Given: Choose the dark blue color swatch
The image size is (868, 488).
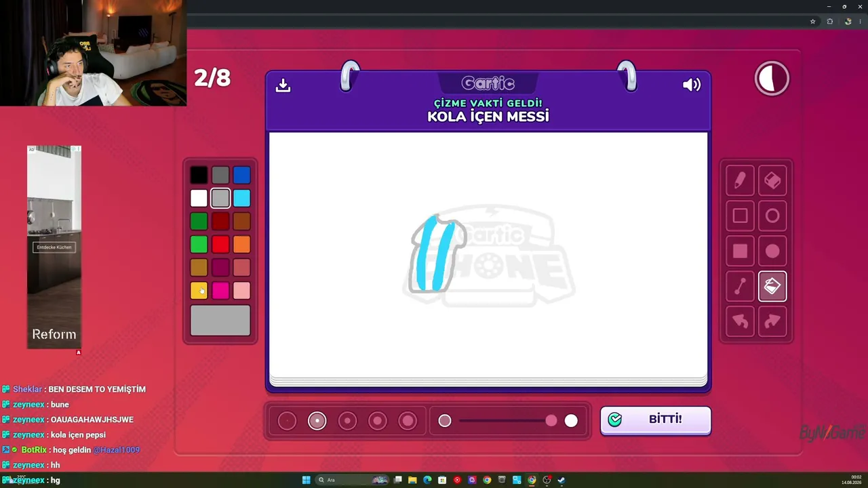Looking at the screenshot, I should [x=241, y=176].
